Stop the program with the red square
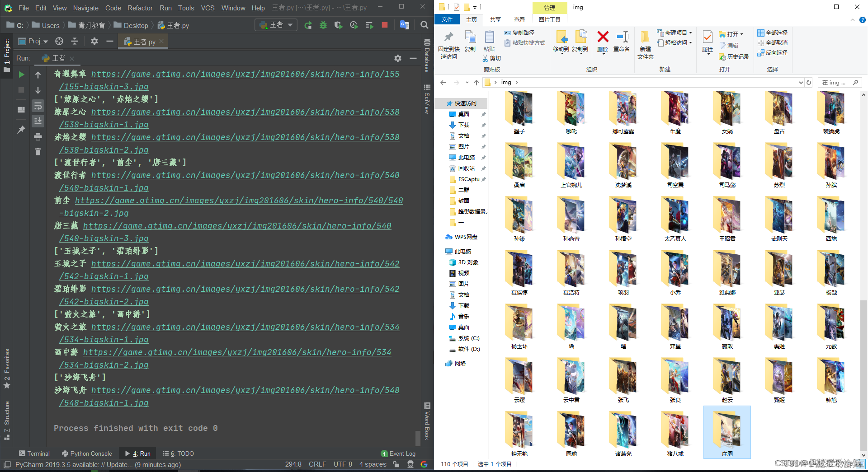868x472 pixels. coord(385,25)
